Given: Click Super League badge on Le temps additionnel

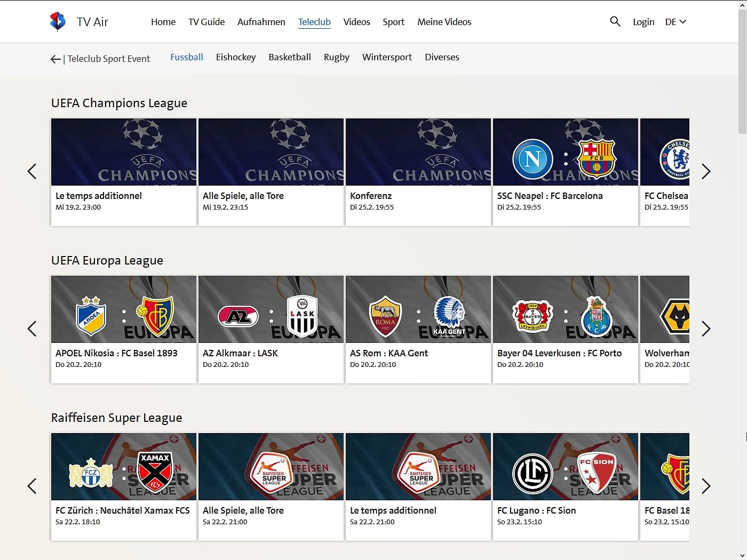Looking at the screenshot, I should click(x=418, y=473).
